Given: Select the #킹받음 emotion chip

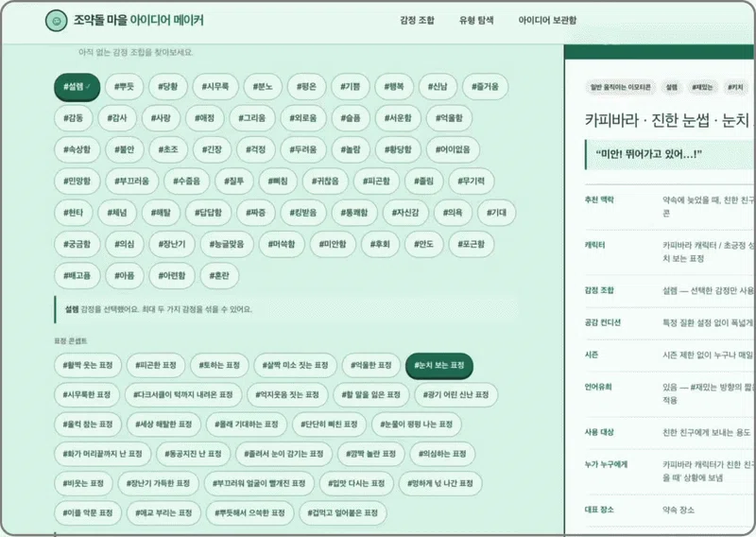Looking at the screenshot, I should (303, 213).
